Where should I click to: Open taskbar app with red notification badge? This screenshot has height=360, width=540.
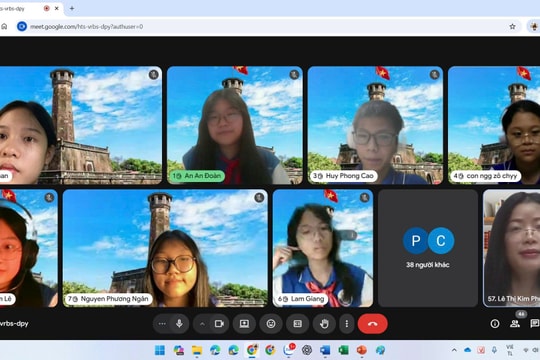pos(289,350)
